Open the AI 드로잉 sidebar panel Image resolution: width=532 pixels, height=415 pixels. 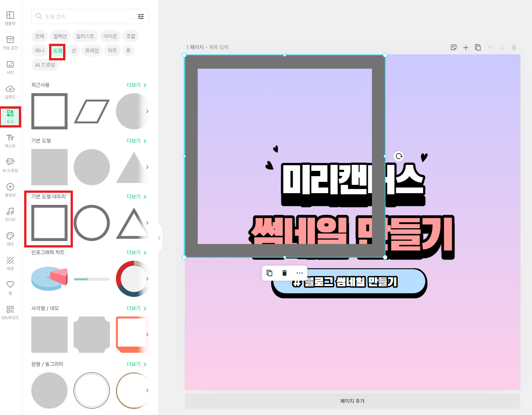coord(10,165)
